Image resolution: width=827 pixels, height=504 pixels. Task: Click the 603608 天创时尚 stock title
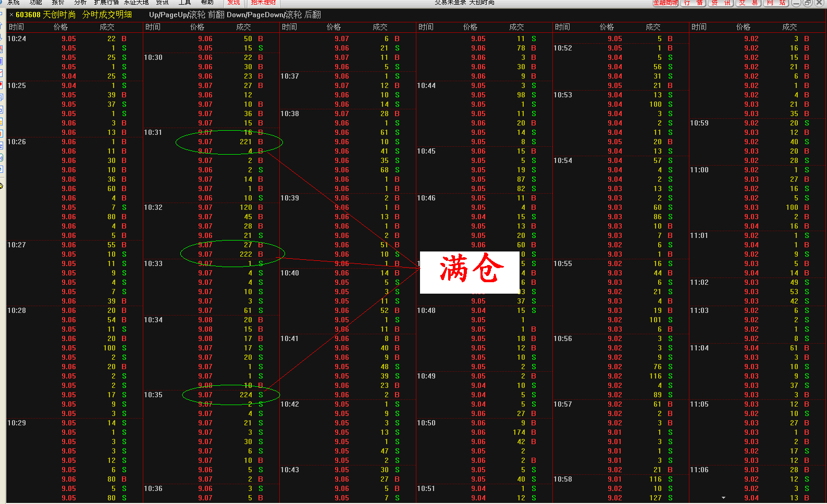(x=45, y=15)
